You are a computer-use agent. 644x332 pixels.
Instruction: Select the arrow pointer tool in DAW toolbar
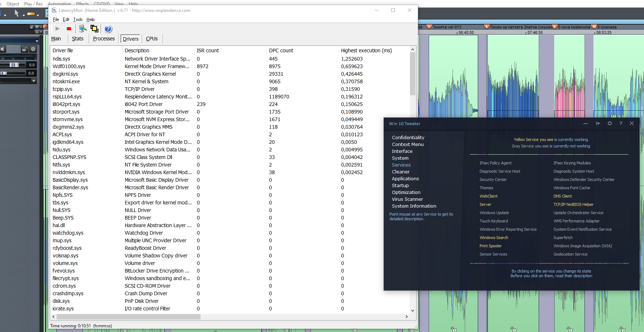click(x=17, y=13)
